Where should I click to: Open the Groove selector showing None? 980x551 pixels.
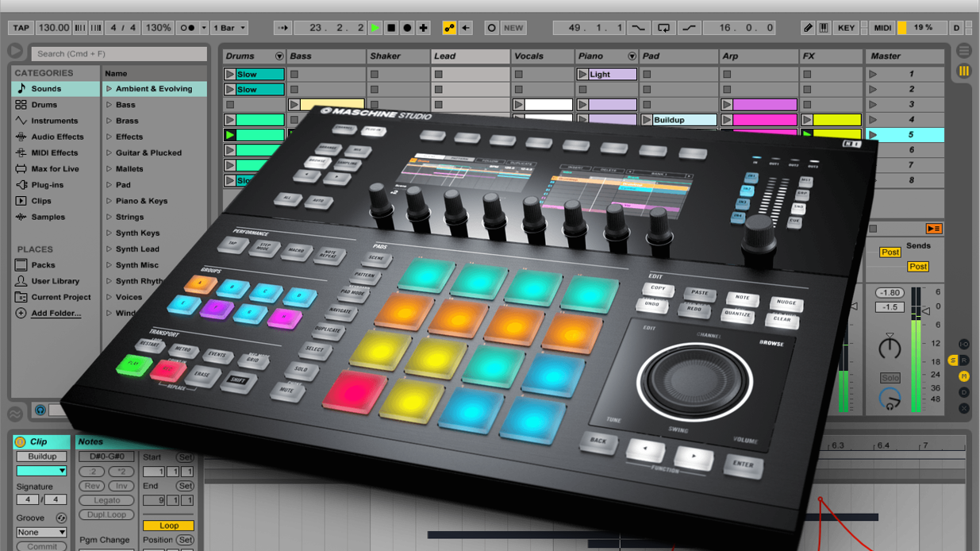[x=41, y=532]
